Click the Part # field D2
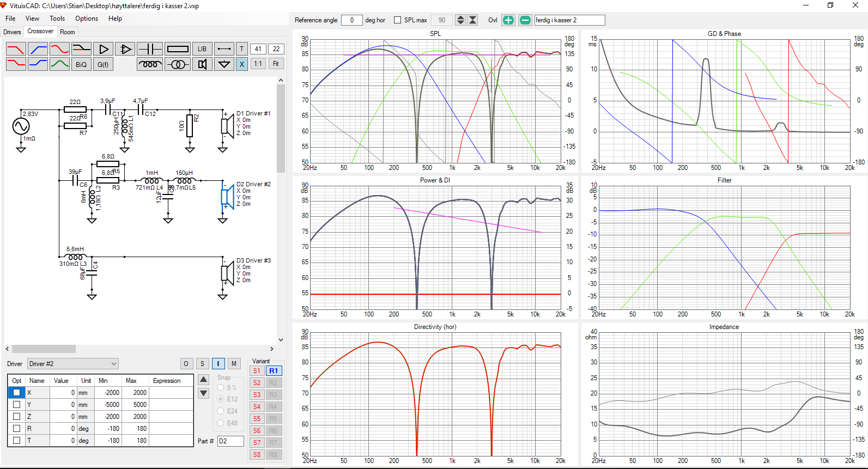Screen dimensions: 868x469 coord(230,441)
